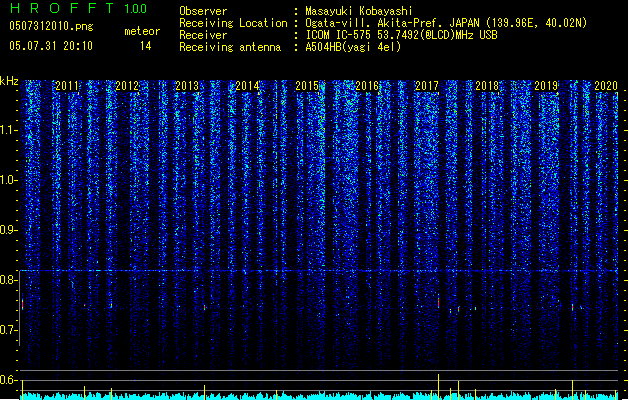Image resolution: width=629 pixels, height=400 pixels.
Task: Click the 'Receiving Location' label
Action: pos(233,23)
